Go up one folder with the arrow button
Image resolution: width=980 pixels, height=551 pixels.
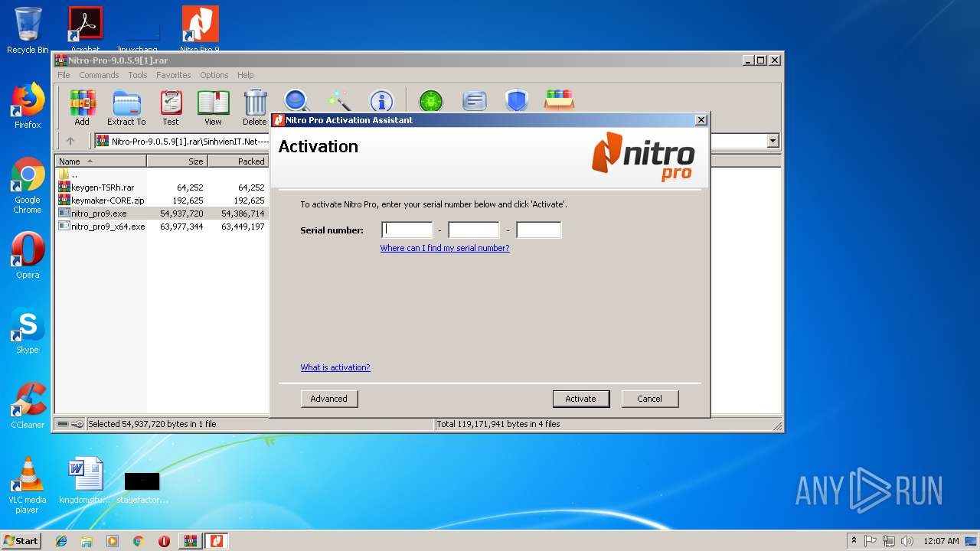tap(70, 141)
